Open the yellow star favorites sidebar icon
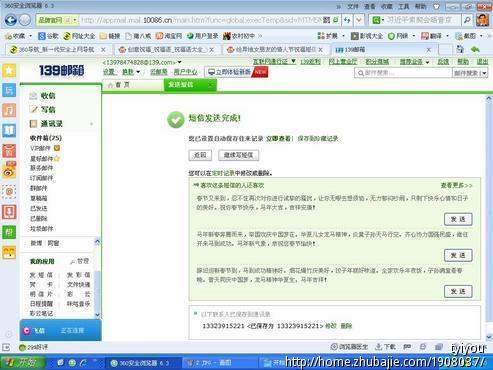The height and width of the screenshot is (370, 493). tap(9, 70)
